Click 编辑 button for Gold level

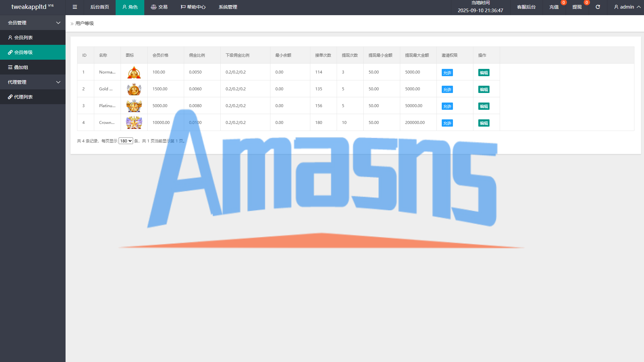pos(484,89)
